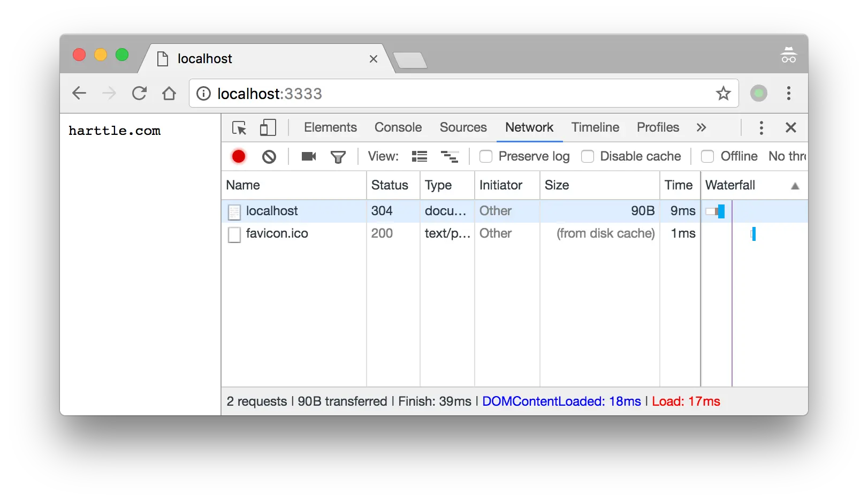This screenshot has width=868, height=501.
Task: Toggle the device toolbar icon
Action: tap(268, 128)
